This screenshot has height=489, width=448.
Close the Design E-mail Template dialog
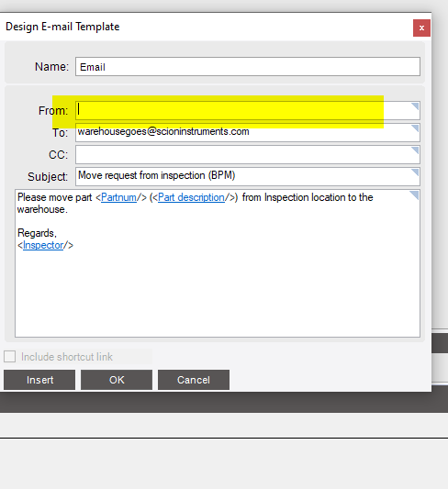pos(421,28)
